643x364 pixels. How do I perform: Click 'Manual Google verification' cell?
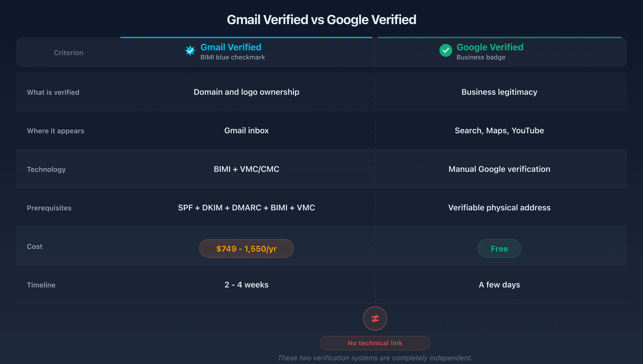(499, 169)
